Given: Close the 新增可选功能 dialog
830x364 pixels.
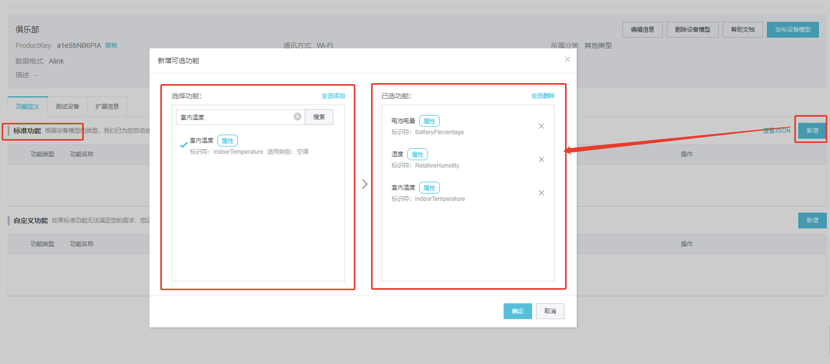Looking at the screenshot, I should 567,59.
